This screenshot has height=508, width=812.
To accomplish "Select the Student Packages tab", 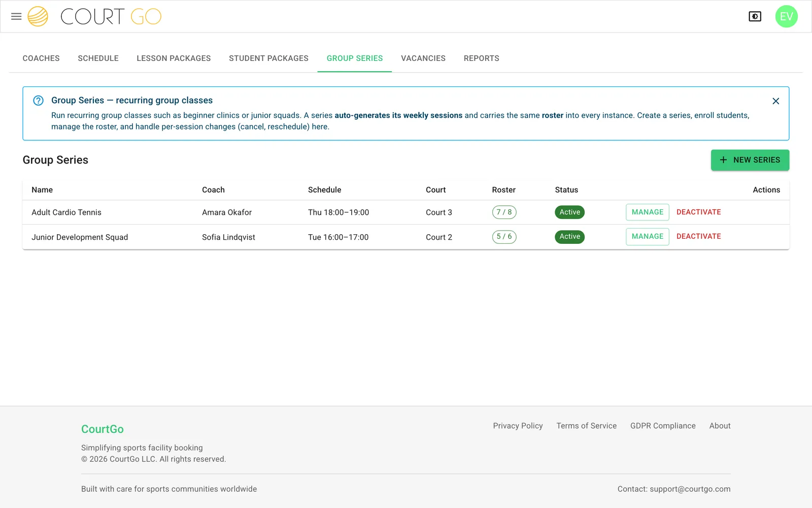I will 268,58.
